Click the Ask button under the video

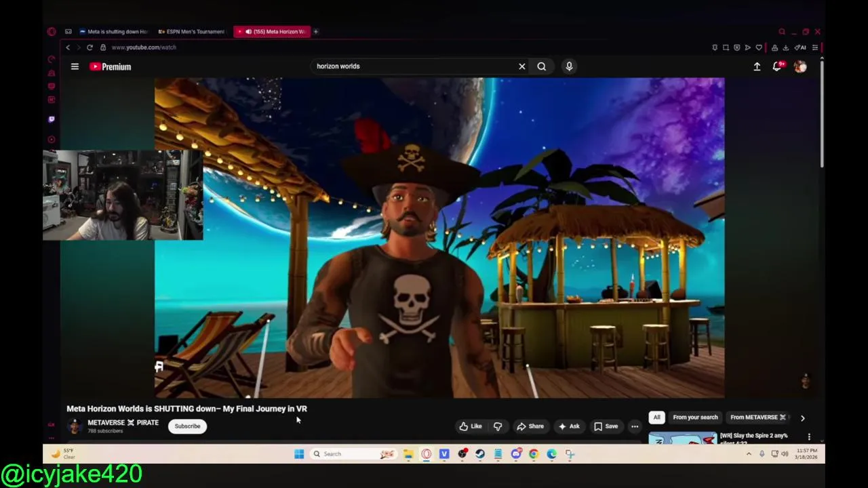(x=569, y=426)
